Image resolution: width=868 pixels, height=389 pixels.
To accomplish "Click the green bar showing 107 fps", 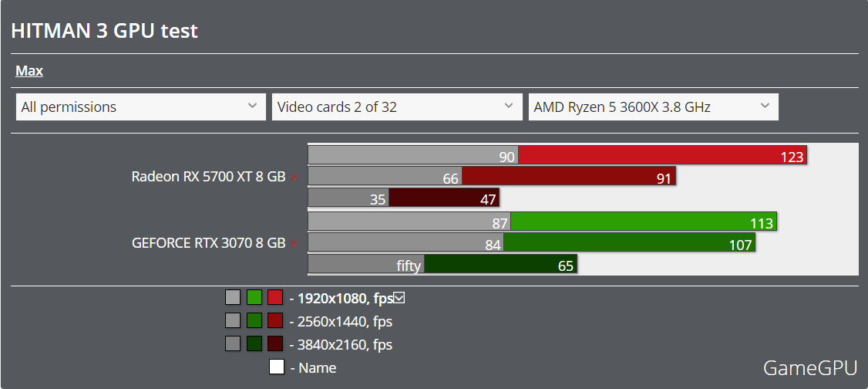I will [629, 242].
